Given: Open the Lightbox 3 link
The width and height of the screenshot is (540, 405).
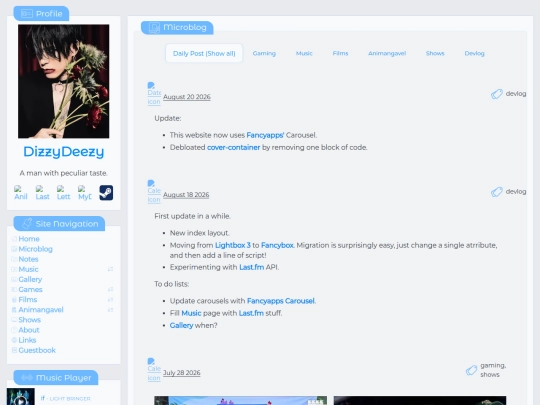Looking at the screenshot, I should tap(233, 245).
